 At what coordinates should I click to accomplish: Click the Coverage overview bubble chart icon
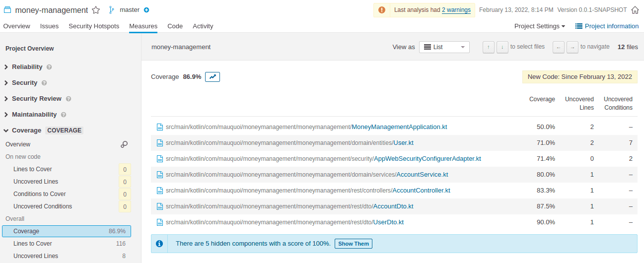pyautogui.click(x=124, y=144)
